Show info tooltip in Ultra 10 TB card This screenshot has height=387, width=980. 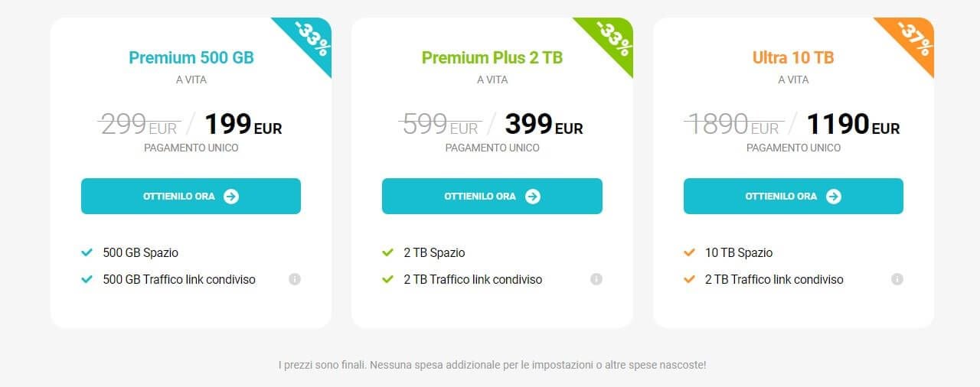click(897, 279)
